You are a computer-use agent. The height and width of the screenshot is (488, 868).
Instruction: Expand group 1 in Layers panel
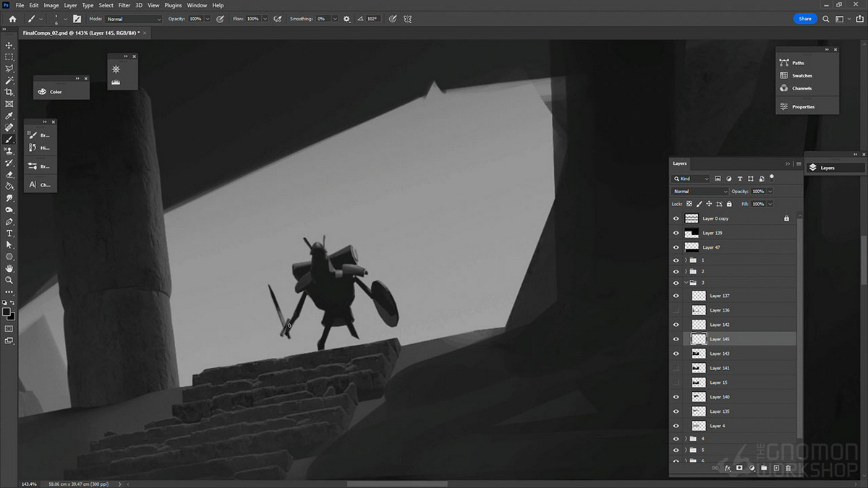(686, 260)
